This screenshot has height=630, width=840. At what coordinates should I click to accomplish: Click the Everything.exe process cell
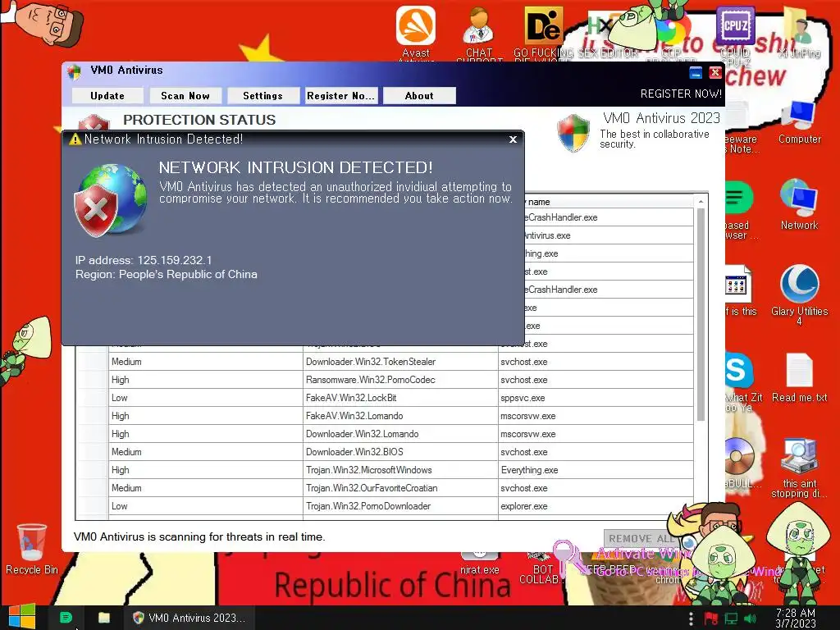(x=596, y=470)
